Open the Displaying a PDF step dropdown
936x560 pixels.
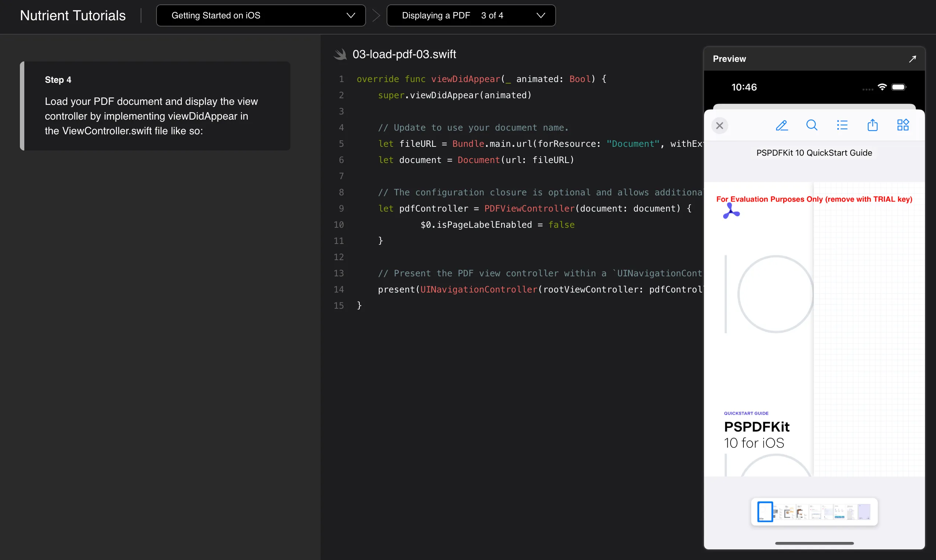click(471, 15)
